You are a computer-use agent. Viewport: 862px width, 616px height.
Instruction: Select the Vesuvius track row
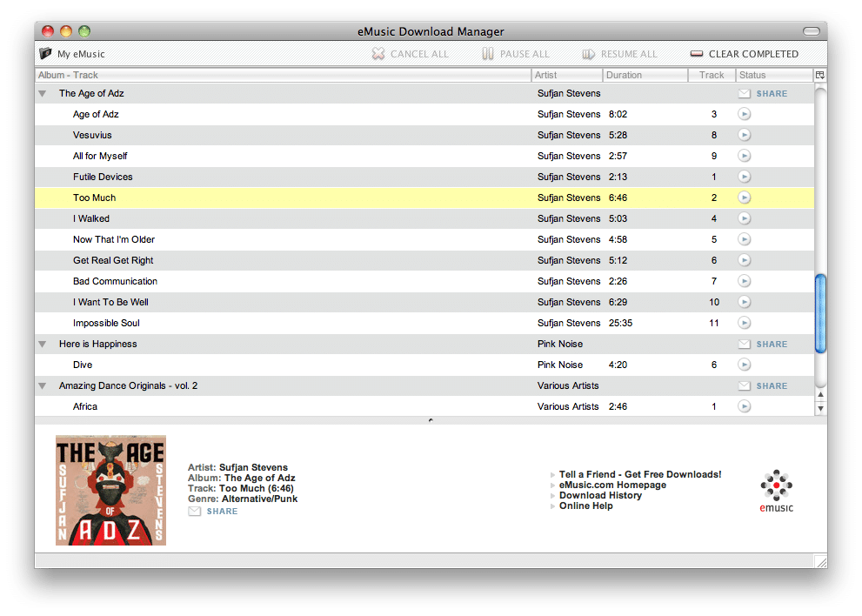pyautogui.click(x=424, y=135)
